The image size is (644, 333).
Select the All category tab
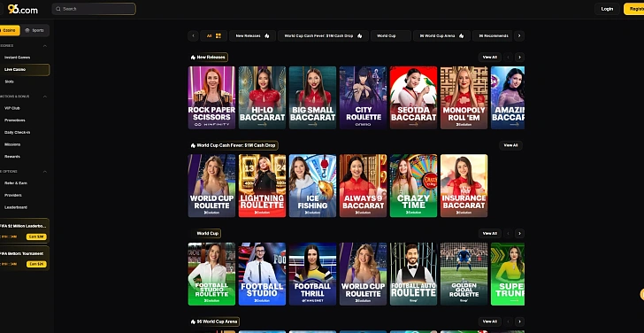pyautogui.click(x=213, y=35)
